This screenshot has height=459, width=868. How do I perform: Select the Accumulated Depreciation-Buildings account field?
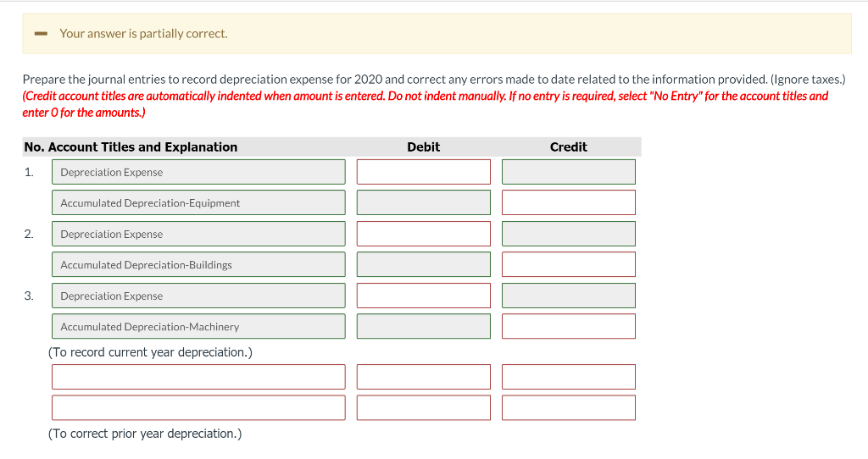[x=198, y=264]
